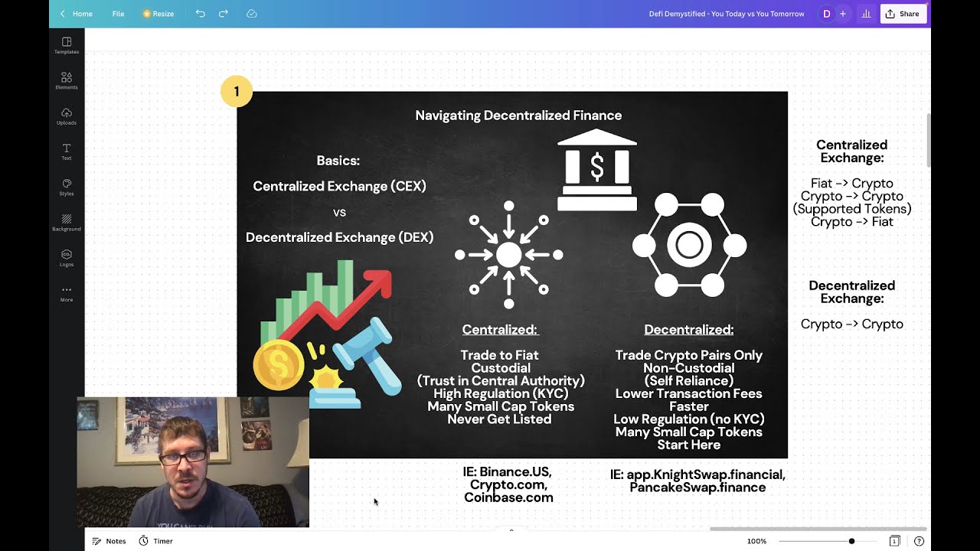Click the horizontal scrollbar at the bottom

pos(818,529)
